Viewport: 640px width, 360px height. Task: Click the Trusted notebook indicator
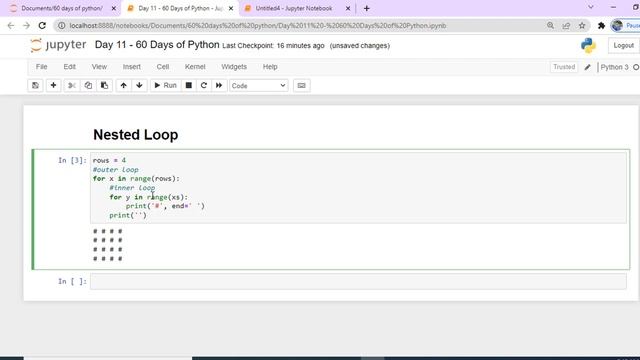point(564,67)
